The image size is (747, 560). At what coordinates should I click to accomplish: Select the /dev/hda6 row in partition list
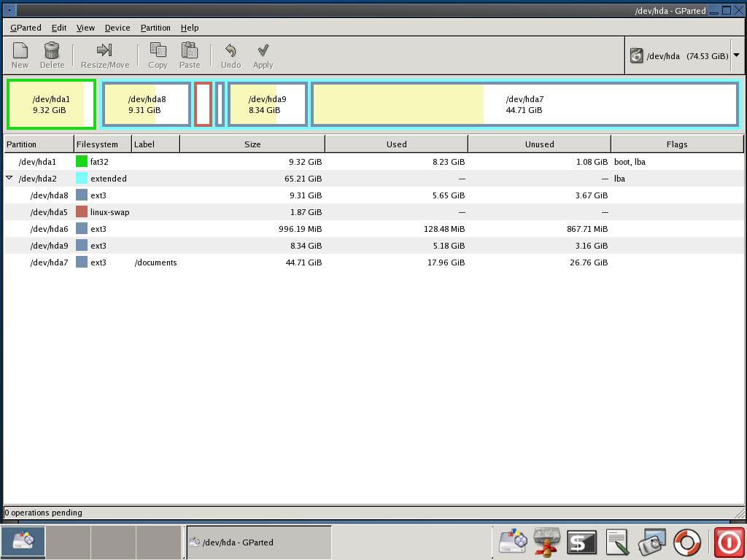(x=373, y=229)
